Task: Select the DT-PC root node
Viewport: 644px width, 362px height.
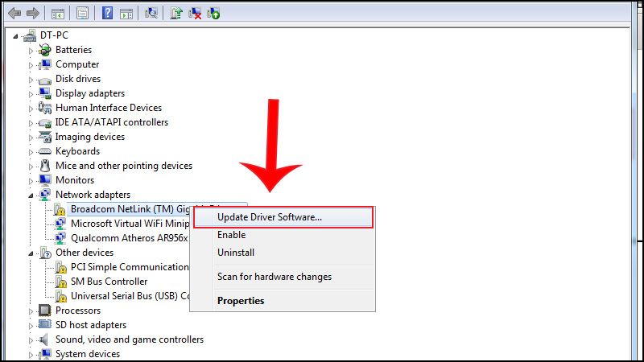Action: click(54, 35)
